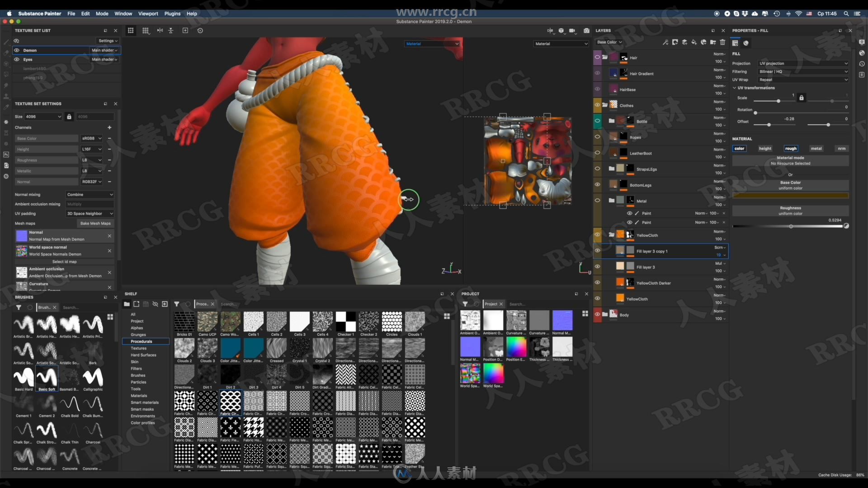The height and width of the screenshot is (488, 868).
Task: Toggle Eyes texture set visibility
Action: pos(17,59)
